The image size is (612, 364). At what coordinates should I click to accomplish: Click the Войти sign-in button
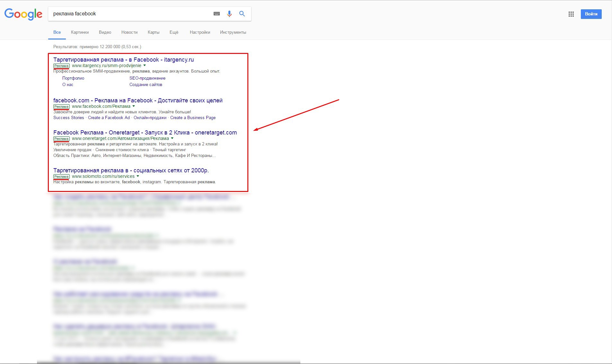[x=591, y=14]
